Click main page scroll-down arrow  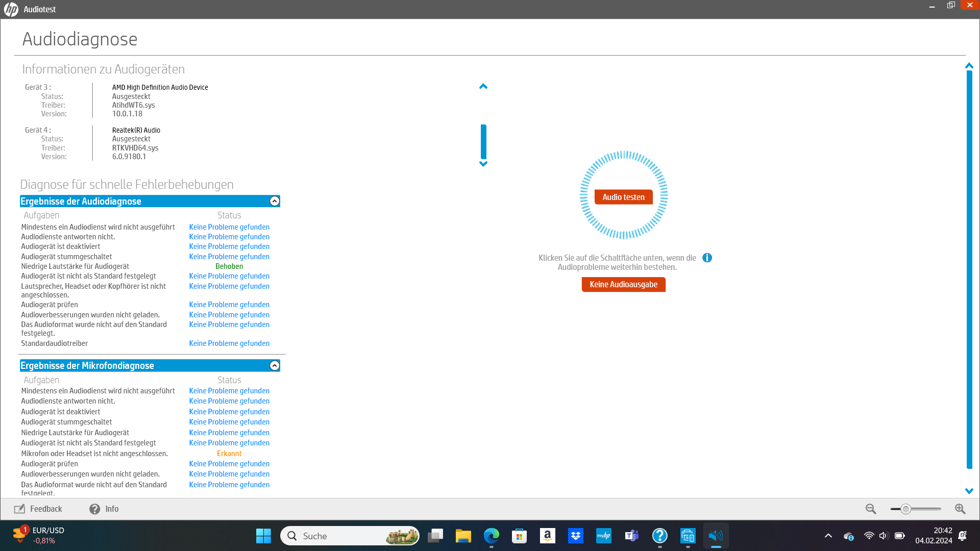click(969, 491)
